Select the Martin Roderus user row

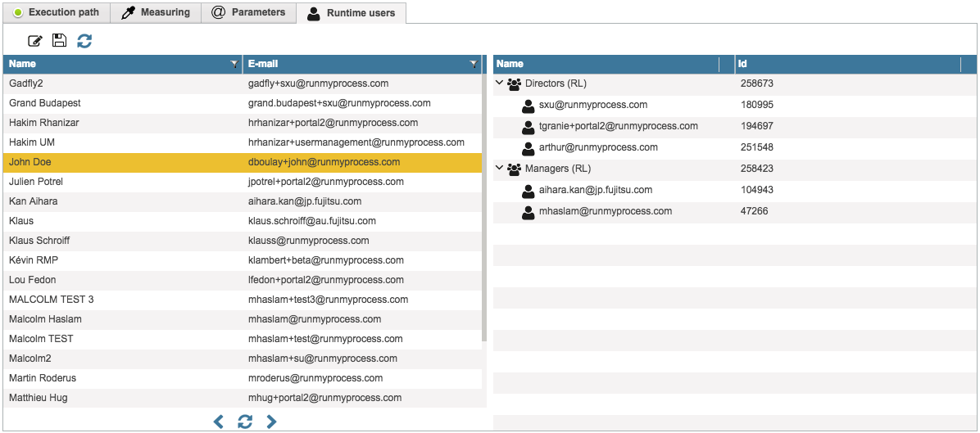pyautogui.click(x=243, y=378)
